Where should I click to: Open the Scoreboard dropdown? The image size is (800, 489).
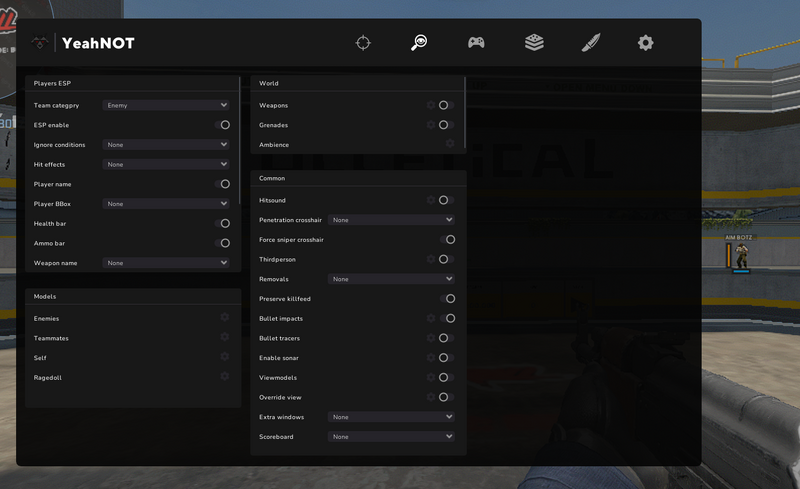point(391,437)
